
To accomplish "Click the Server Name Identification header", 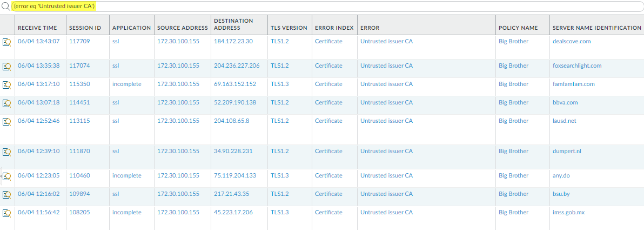I will pyautogui.click(x=596, y=28).
